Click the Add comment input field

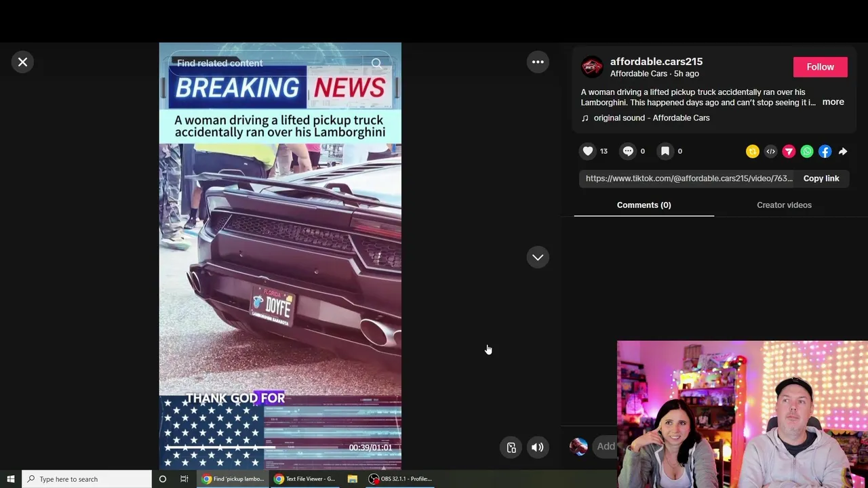pos(606,446)
